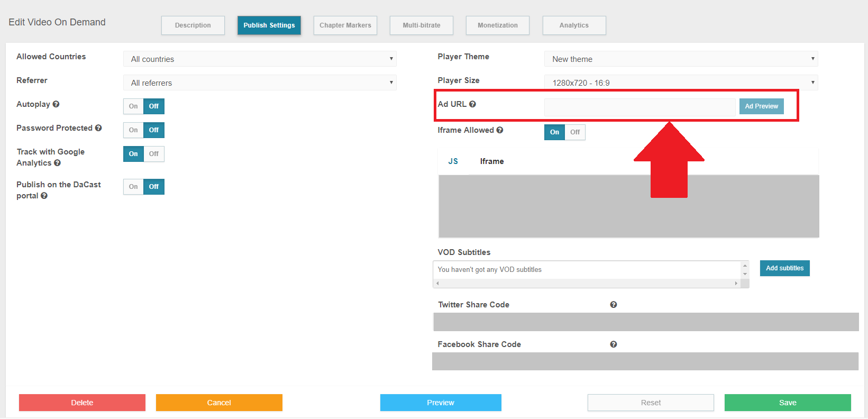Screen dimensions: 868x419
Task: Click the Facebook Share Code field
Action: (645, 361)
